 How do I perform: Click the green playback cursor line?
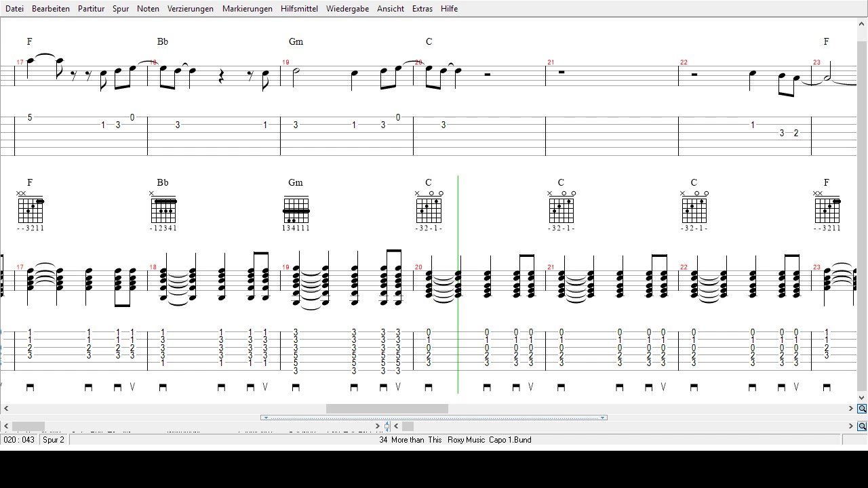(x=458, y=285)
